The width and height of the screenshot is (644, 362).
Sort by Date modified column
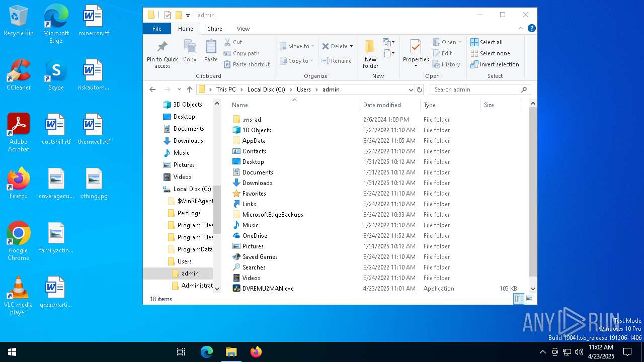[390, 105]
